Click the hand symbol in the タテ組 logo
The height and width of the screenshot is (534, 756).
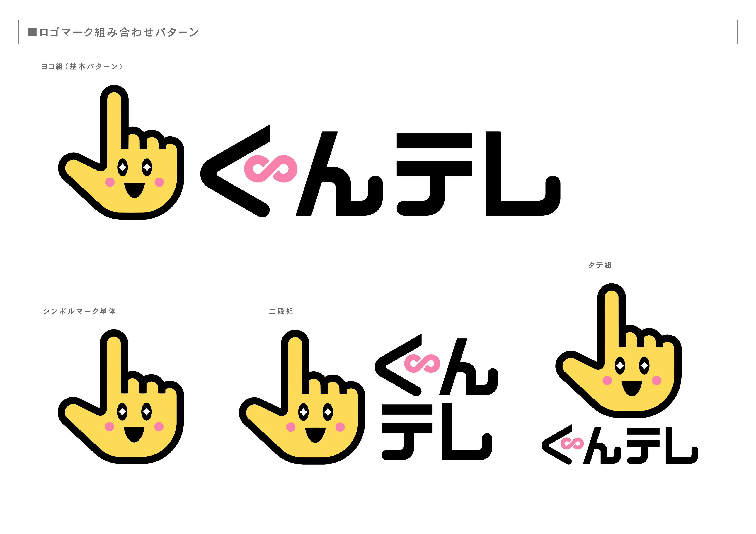[618, 350]
